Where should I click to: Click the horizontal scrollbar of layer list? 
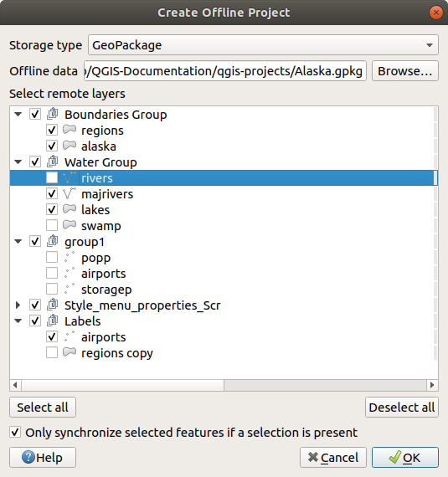click(x=224, y=385)
